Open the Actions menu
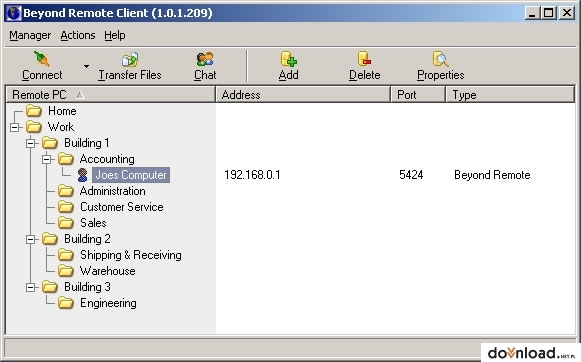The width and height of the screenshot is (581, 362). tap(78, 35)
